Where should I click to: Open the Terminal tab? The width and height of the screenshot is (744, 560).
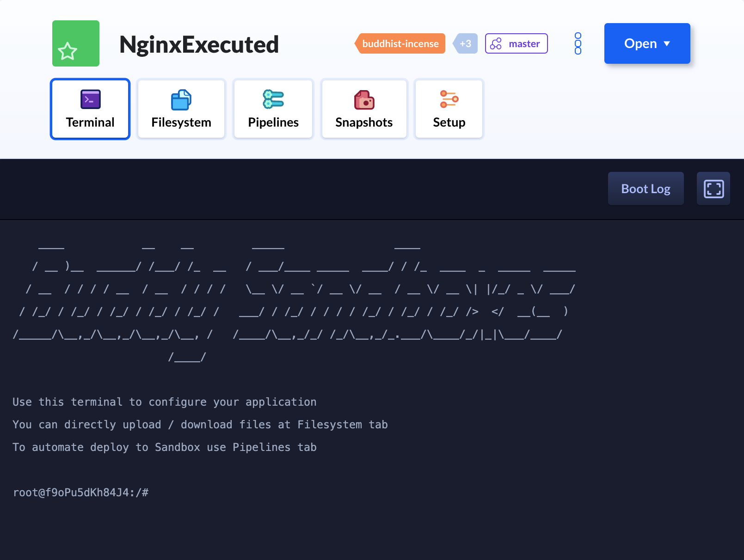pyautogui.click(x=90, y=109)
